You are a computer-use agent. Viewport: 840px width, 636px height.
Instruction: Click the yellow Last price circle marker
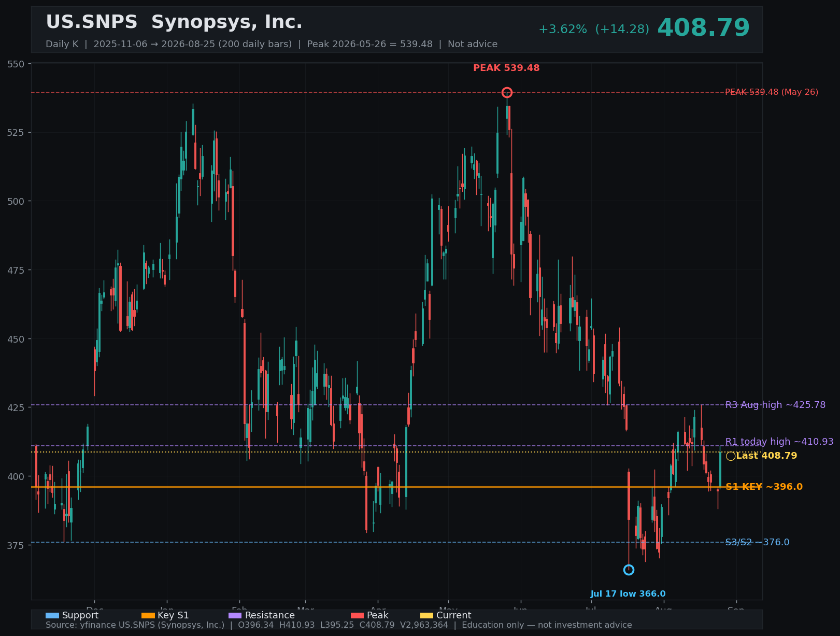coord(731,456)
